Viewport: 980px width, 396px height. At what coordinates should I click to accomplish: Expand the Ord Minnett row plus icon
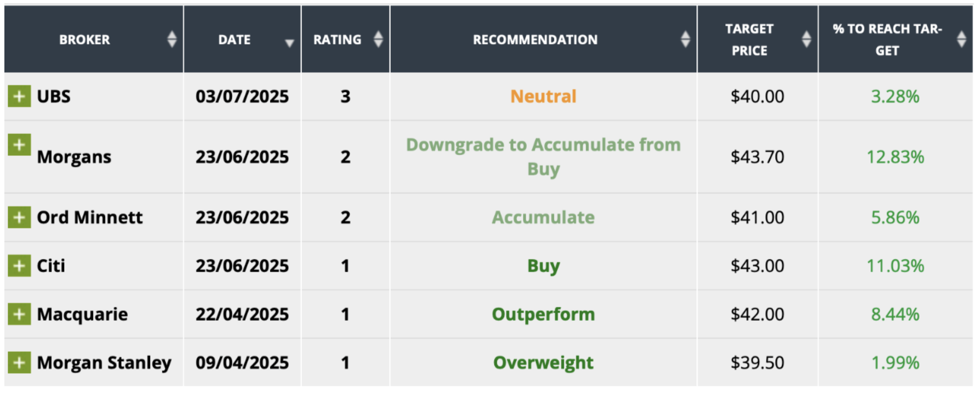coord(19,217)
